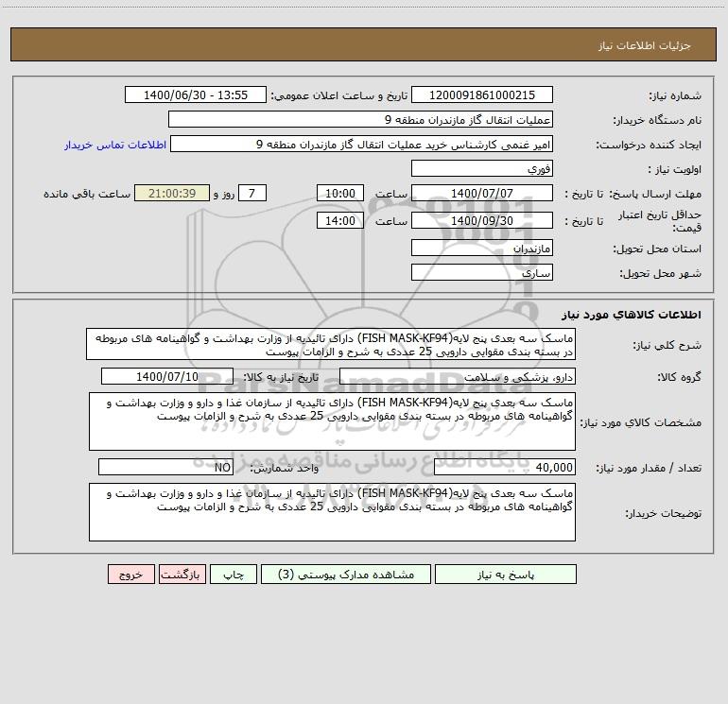Click the 'جزئیات اطلاعات نیاز' header title
This screenshot has height=704, width=728.
(645, 45)
